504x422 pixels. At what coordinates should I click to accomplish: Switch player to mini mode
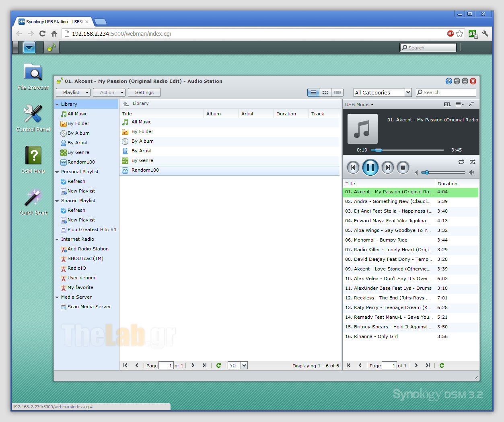coord(471,104)
